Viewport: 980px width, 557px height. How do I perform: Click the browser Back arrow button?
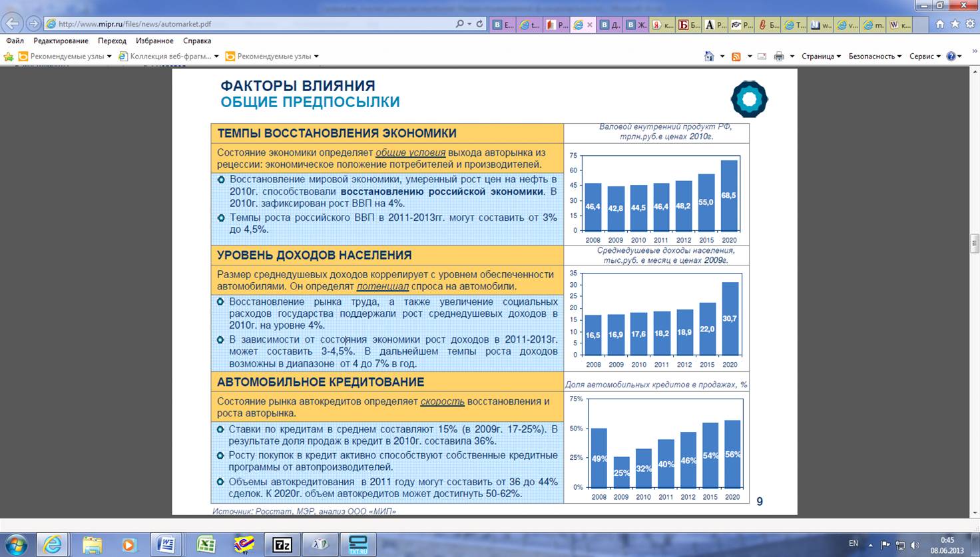click(x=12, y=23)
